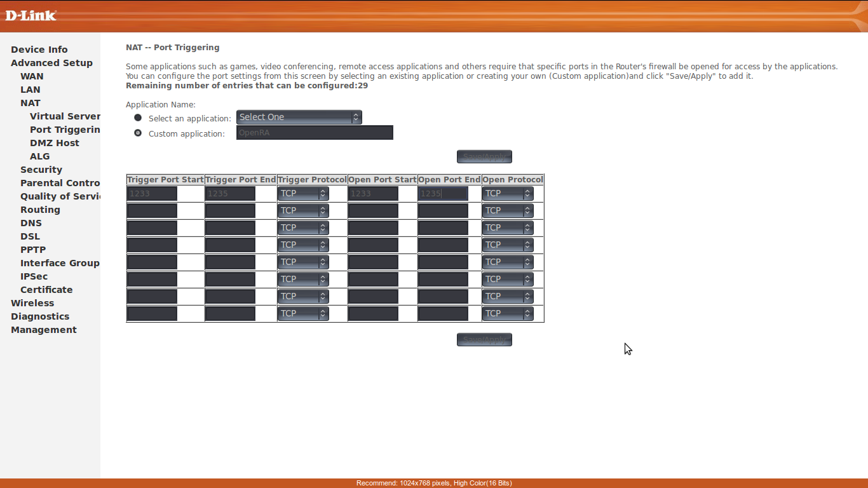This screenshot has height=488, width=868.
Task: Open Parental Control in sidebar
Action: point(60,183)
